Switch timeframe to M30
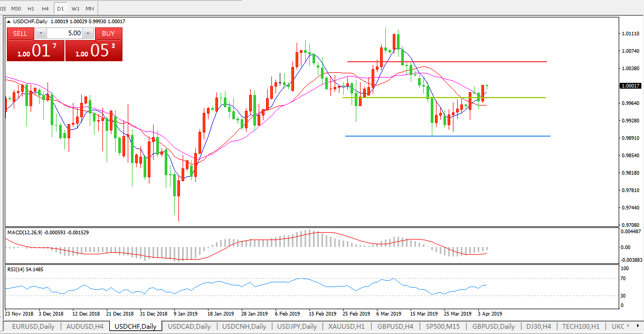 pyautogui.click(x=16, y=8)
